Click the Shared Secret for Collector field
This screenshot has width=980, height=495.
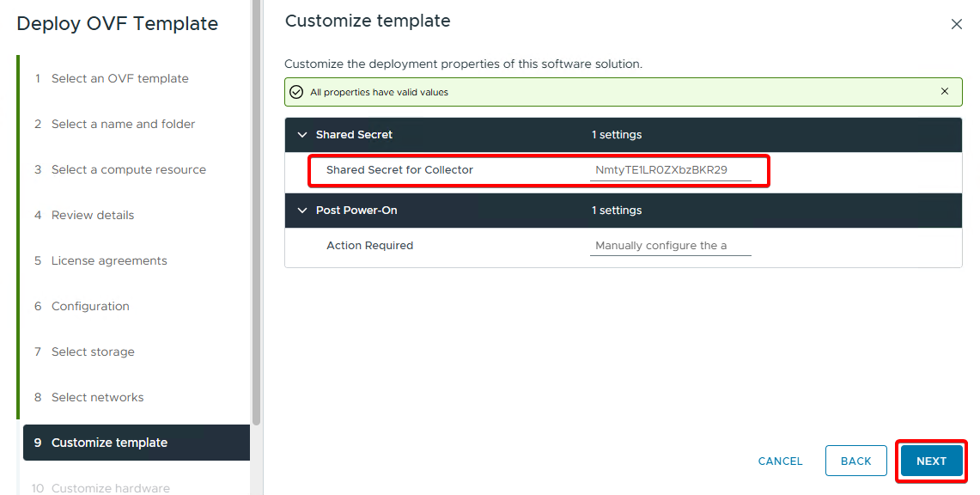[x=670, y=170]
